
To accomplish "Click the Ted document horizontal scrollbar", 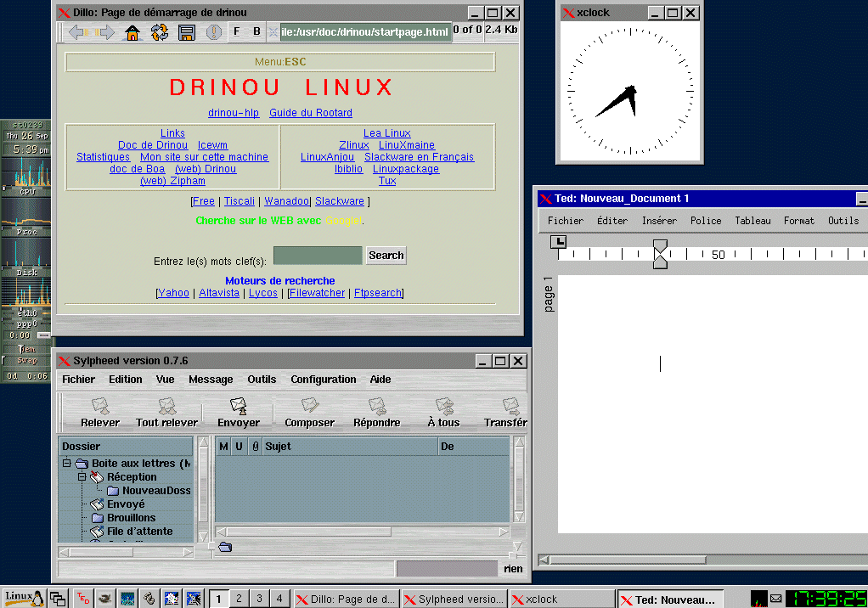I will (703, 560).
